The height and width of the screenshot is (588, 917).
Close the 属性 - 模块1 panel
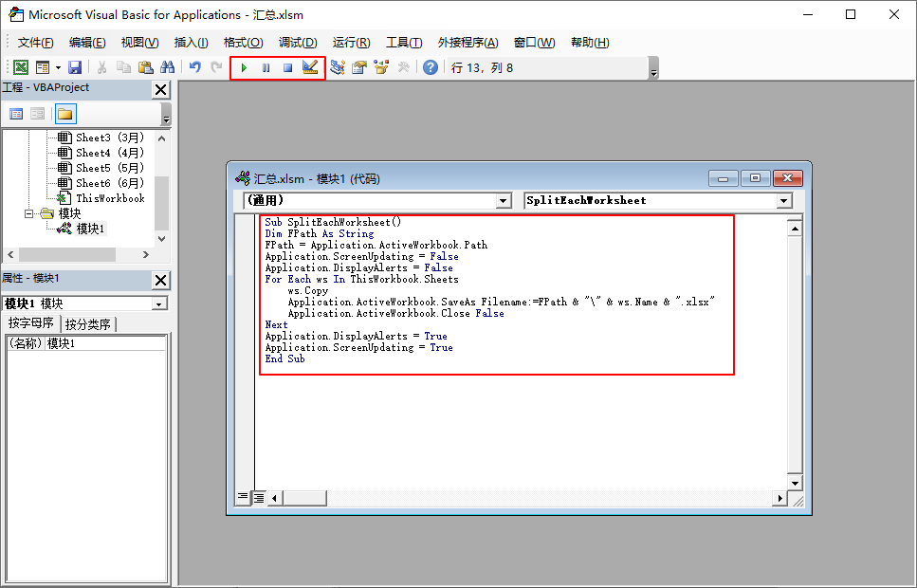pos(161,281)
